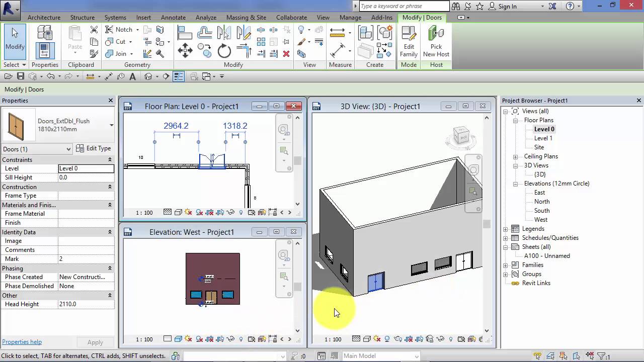Click the Match Type Properties icon

coord(94,54)
